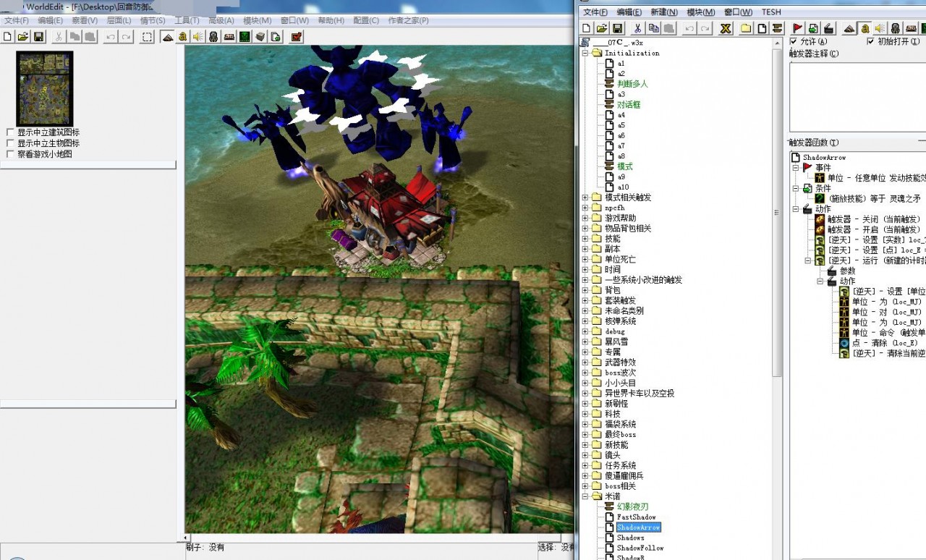Open Variables yellow X icon in trigger editor
926x560 pixels.
pos(726,28)
